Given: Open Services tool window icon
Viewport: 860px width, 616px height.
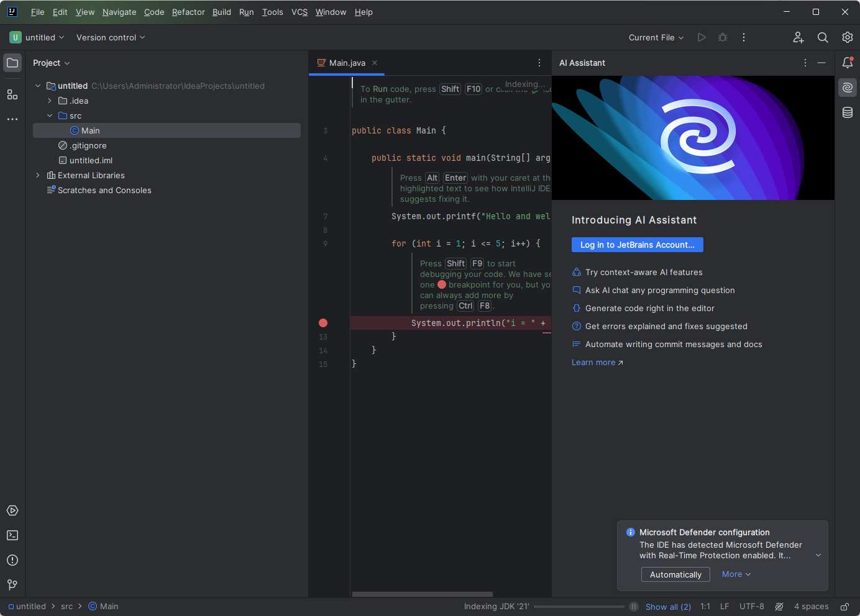Looking at the screenshot, I should click(x=12, y=510).
